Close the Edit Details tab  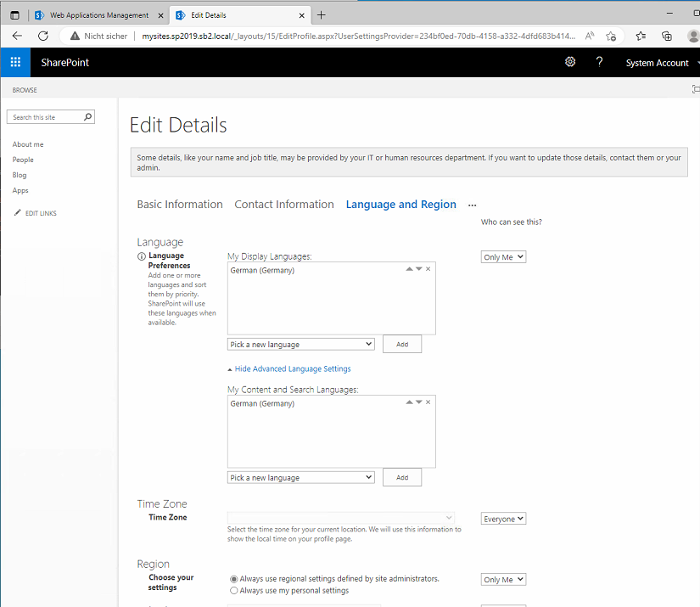point(302,15)
